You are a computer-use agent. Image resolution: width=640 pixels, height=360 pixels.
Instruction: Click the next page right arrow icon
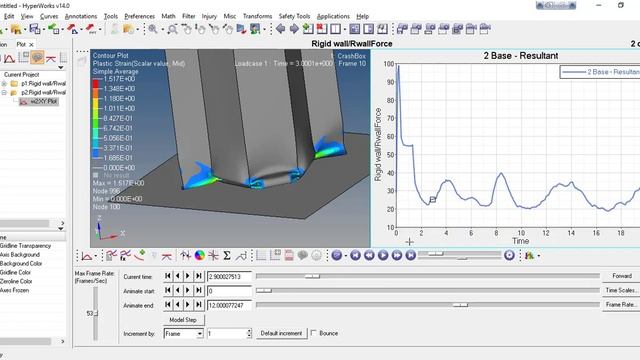click(294, 29)
